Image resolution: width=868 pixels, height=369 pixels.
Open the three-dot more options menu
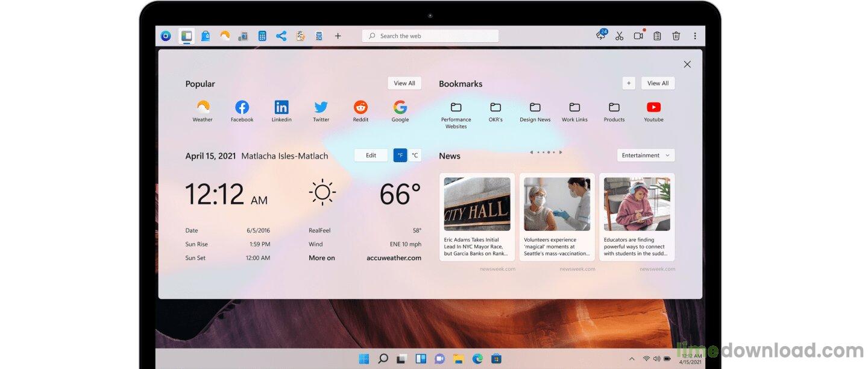[x=695, y=36]
